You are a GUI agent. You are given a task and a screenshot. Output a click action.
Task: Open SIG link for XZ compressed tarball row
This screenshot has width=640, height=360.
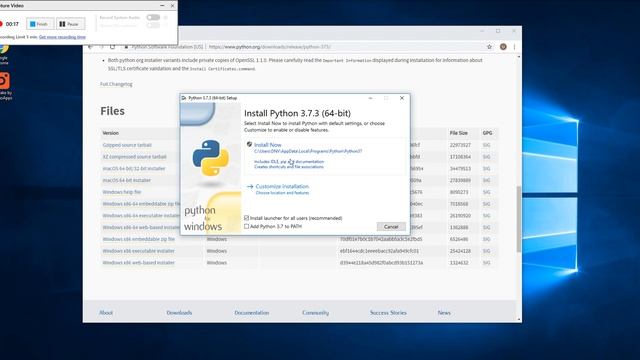click(x=487, y=157)
